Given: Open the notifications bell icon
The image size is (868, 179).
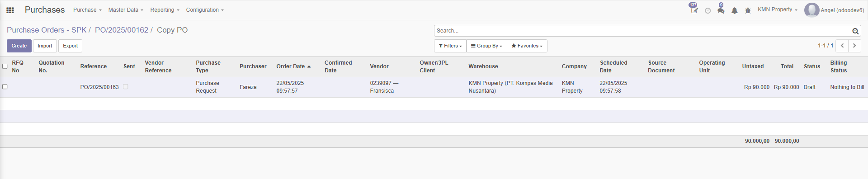Looking at the screenshot, I should click(735, 10).
